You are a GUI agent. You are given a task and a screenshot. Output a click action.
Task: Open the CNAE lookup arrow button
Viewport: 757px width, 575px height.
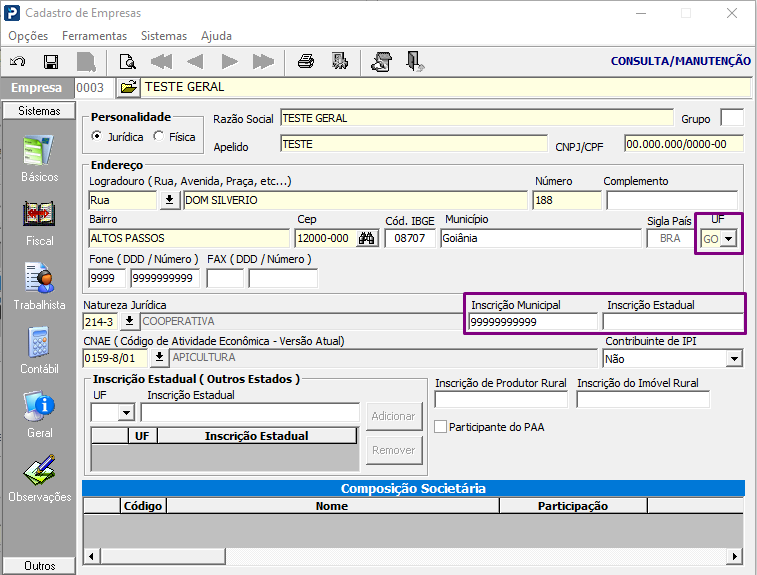(x=159, y=358)
